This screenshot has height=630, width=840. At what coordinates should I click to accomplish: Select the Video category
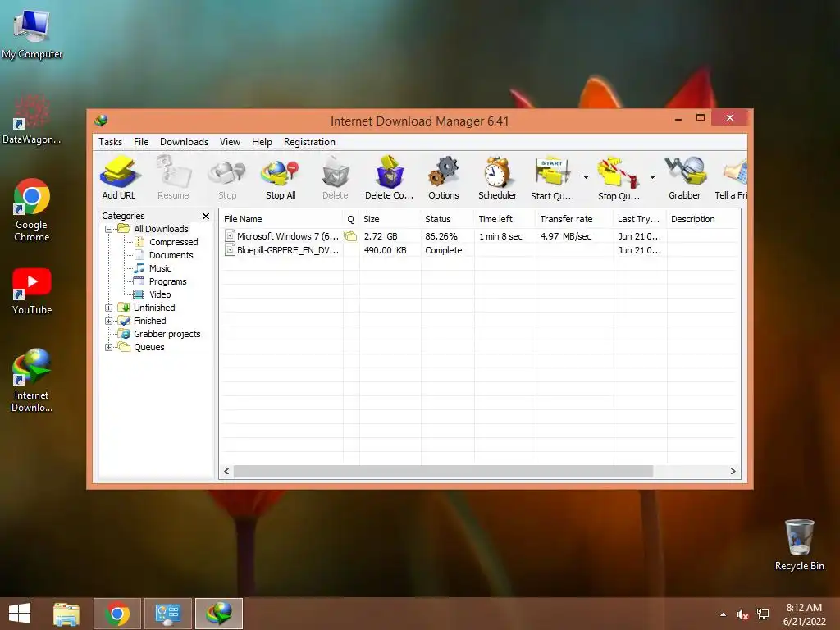point(160,294)
